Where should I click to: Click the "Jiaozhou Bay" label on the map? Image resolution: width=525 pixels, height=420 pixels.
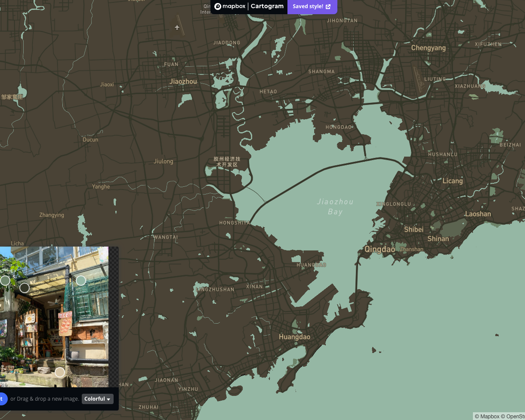coord(335,207)
